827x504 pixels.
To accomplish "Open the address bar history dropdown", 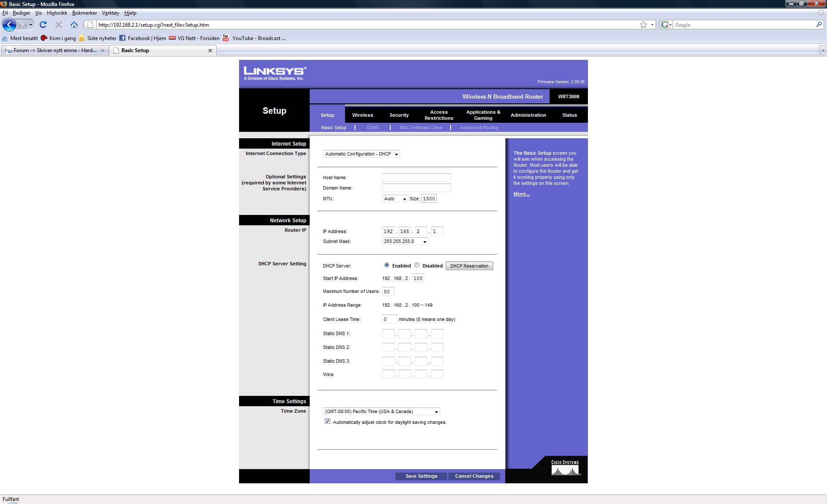I will 652,25.
